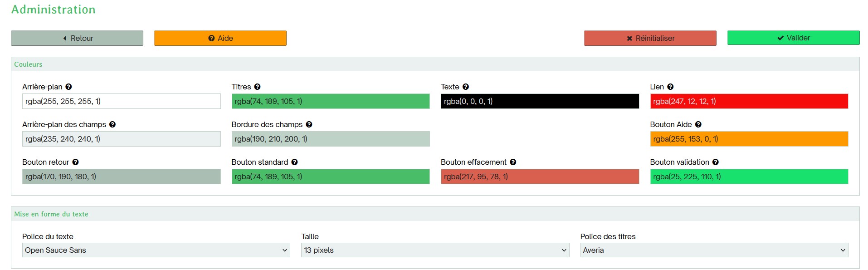Viewport: 868px width, 270px height.
Task: Click the help icon next to Bouton Aide
Action: pos(698,124)
